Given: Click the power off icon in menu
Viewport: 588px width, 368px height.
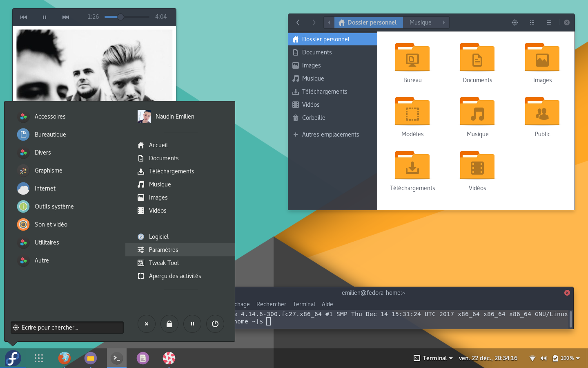Looking at the screenshot, I should click(x=215, y=324).
